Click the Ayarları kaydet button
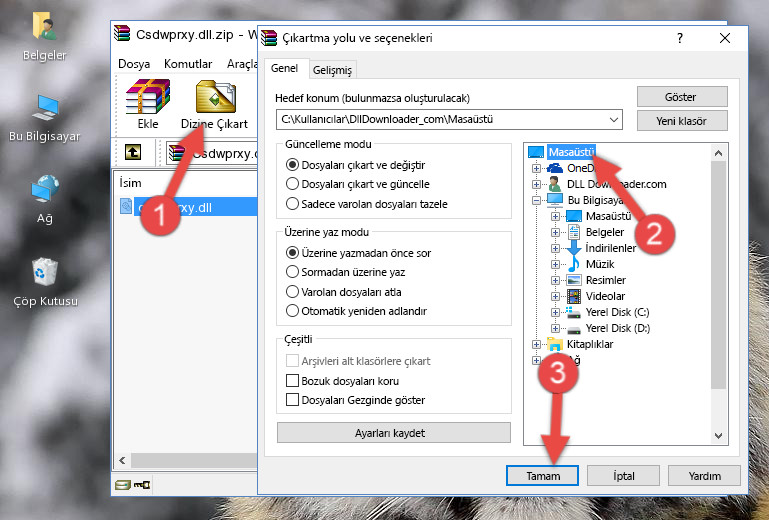This screenshot has height=520, width=769. (x=393, y=433)
